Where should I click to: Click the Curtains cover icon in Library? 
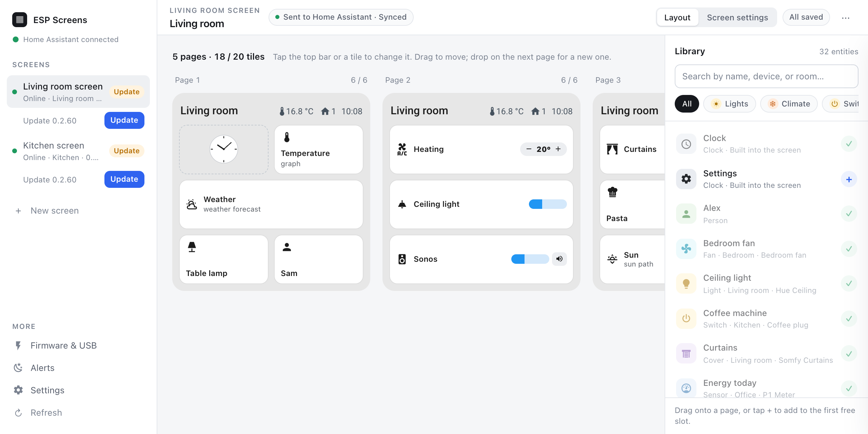click(x=686, y=354)
